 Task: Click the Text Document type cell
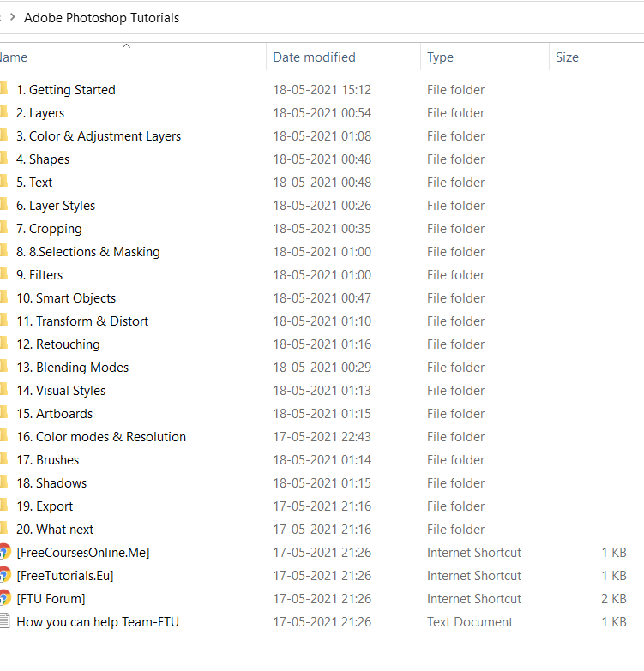[470, 621]
